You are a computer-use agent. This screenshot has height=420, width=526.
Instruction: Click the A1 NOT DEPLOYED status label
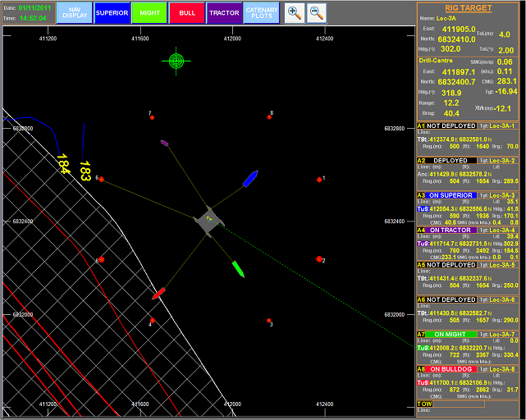451,126
